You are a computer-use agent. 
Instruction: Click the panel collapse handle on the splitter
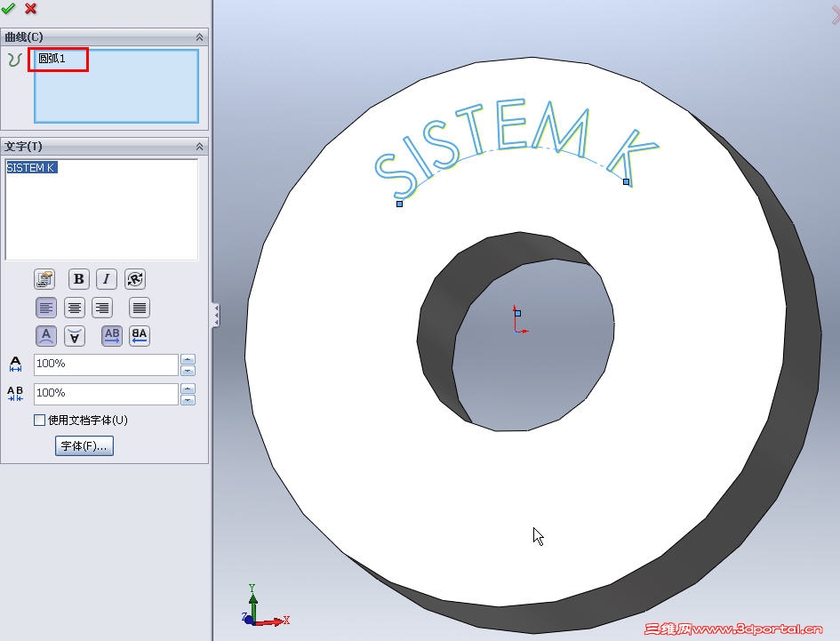click(216, 315)
